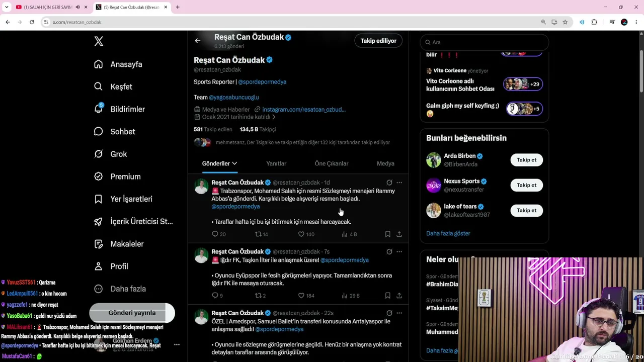
Task: Open a new browser tab
Action: (x=178, y=7)
